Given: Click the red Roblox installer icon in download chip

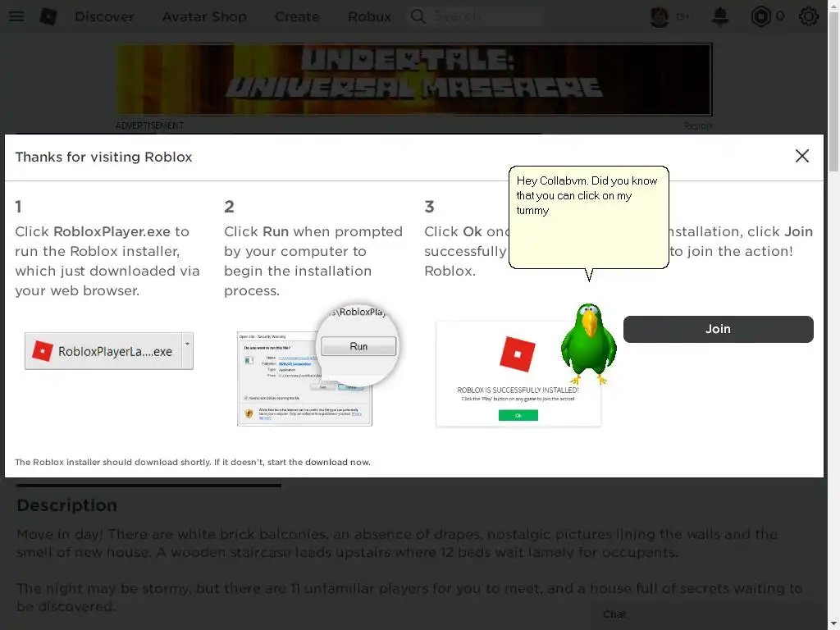Looking at the screenshot, I should pos(43,351).
